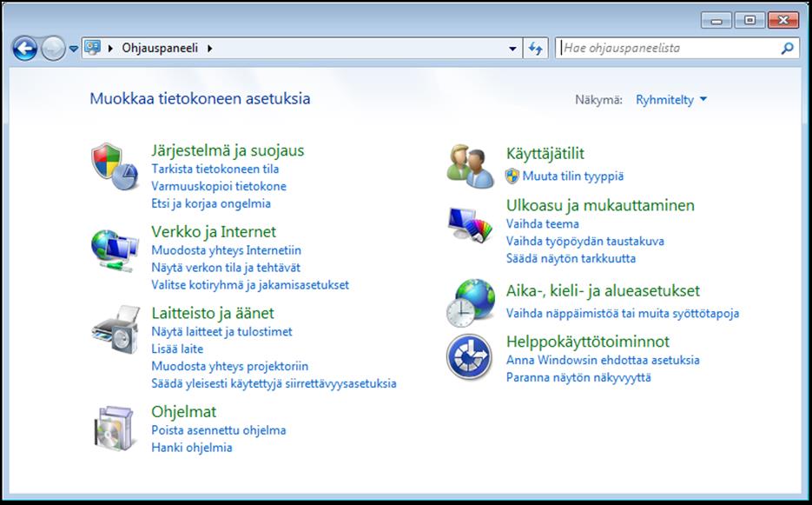This screenshot has width=812, height=505.
Task: Click Näytä laitteet ja tulostimet
Action: (221, 331)
